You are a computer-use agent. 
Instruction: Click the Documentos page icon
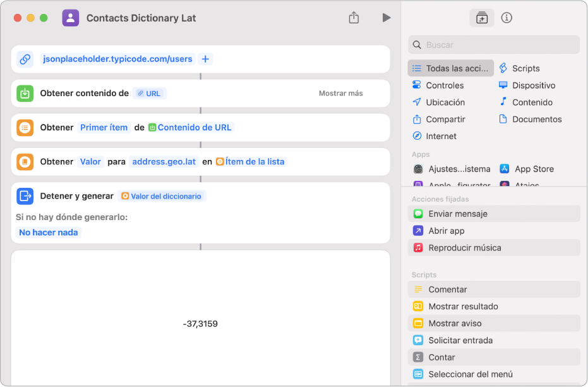503,119
